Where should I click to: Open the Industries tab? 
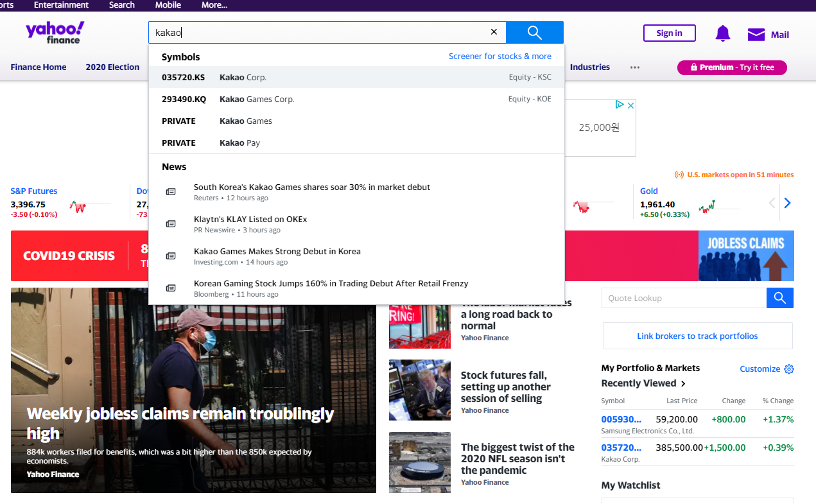point(590,67)
